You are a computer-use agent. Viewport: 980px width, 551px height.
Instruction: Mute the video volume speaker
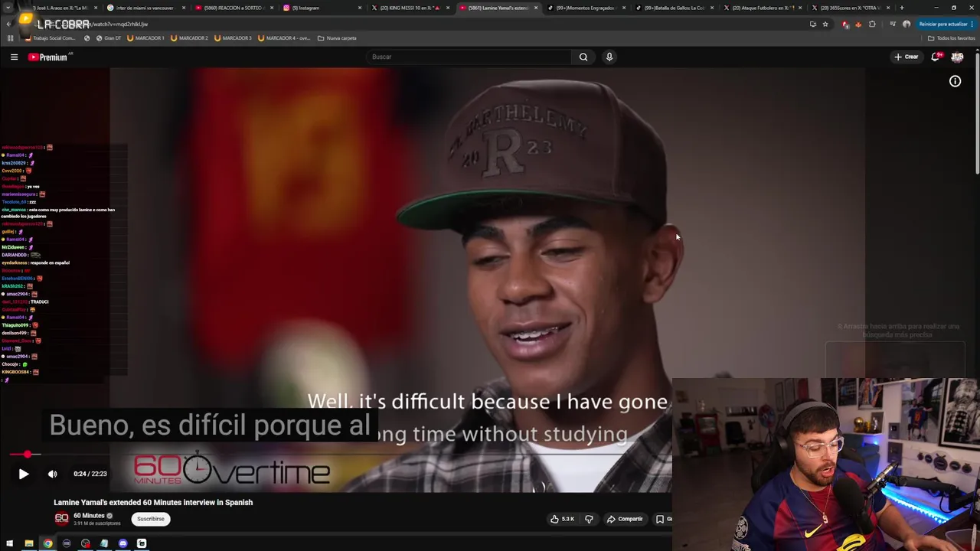pos(52,474)
